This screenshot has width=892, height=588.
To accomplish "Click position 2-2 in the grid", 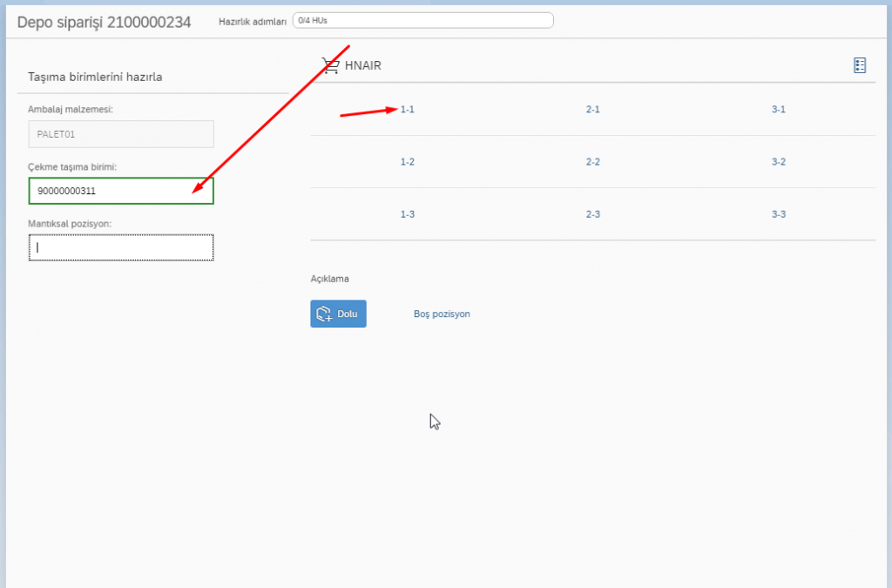I will (x=593, y=162).
